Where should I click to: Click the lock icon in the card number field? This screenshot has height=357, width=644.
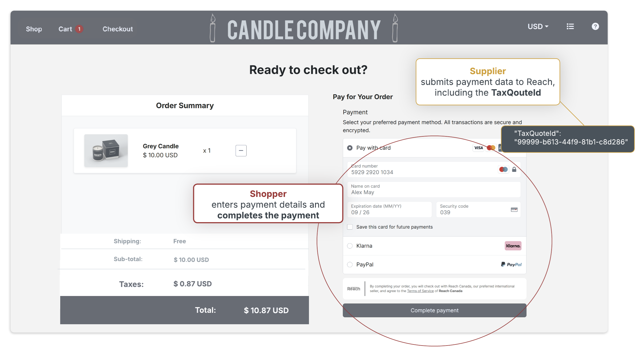coord(514,169)
